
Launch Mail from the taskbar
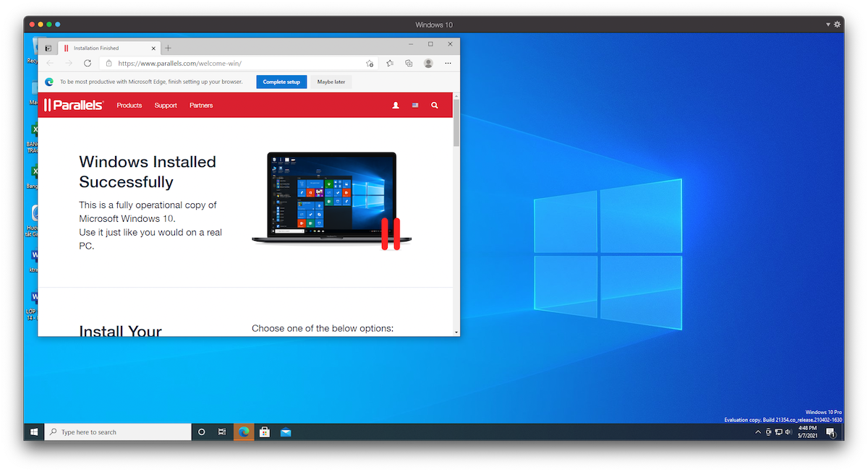[x=285, y=432]
